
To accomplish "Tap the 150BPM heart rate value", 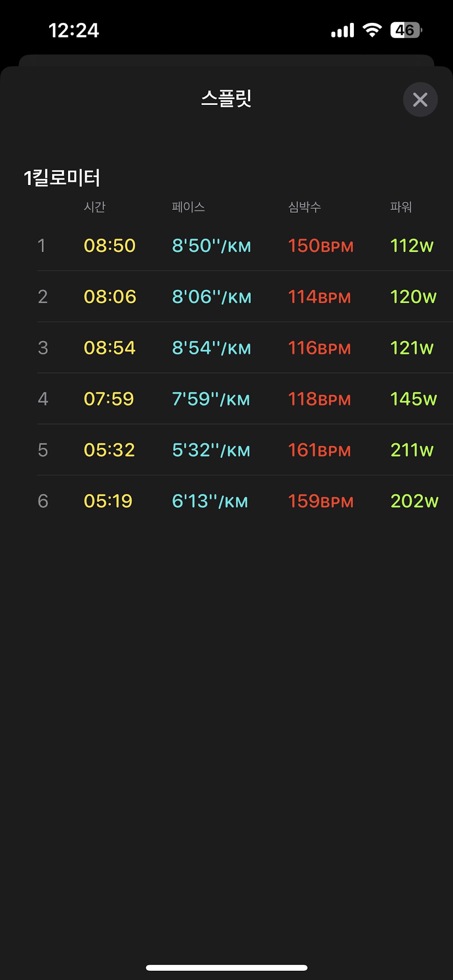I will pyautogui.click(x=320, y=246).
